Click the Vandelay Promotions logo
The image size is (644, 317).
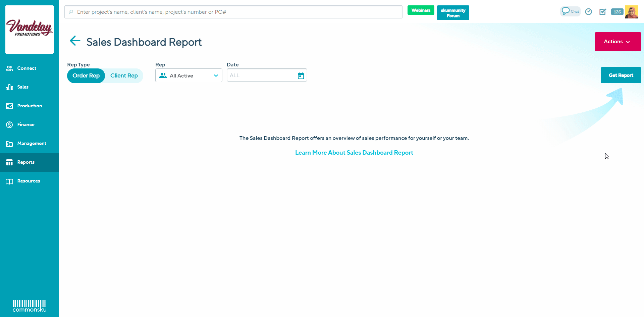30,29
